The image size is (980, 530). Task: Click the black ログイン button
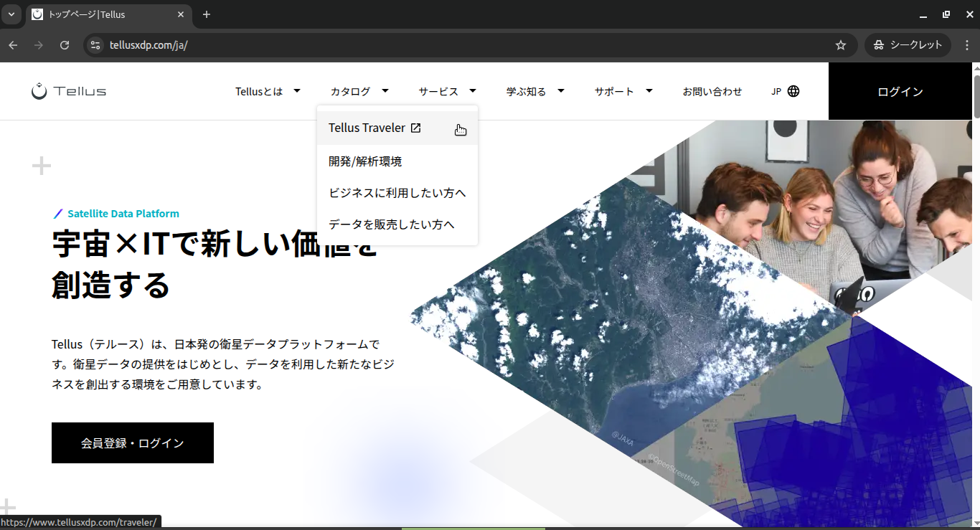tap(900, 91)
